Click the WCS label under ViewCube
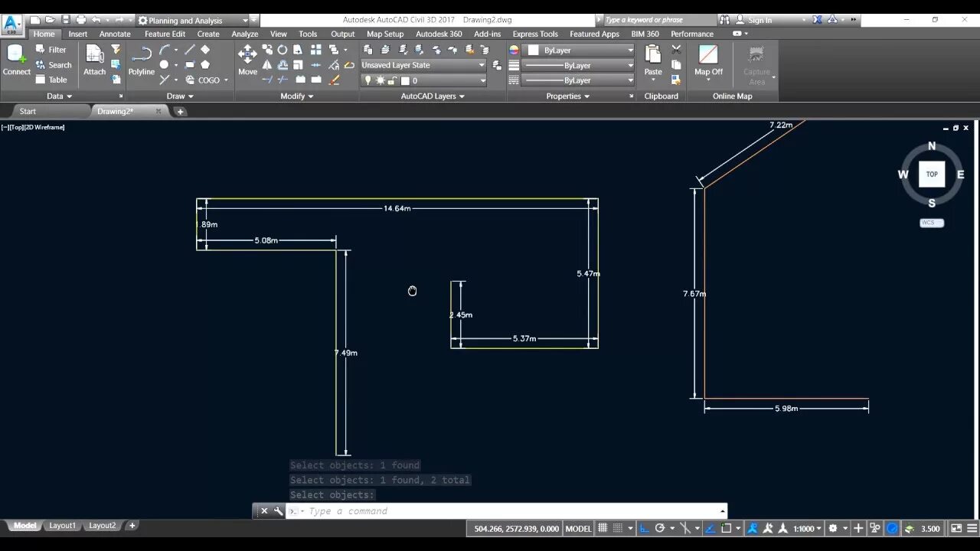This screenshot has height=551, width=980. pos(932,223)
